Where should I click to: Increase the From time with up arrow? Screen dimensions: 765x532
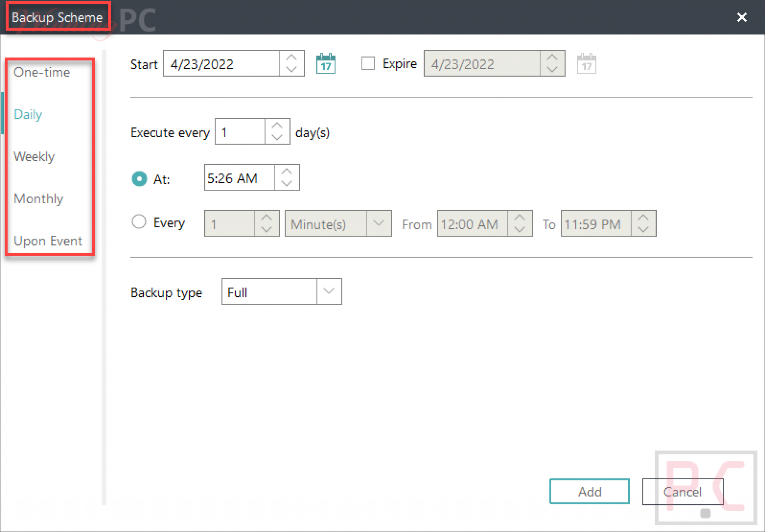tap(520, 217)
